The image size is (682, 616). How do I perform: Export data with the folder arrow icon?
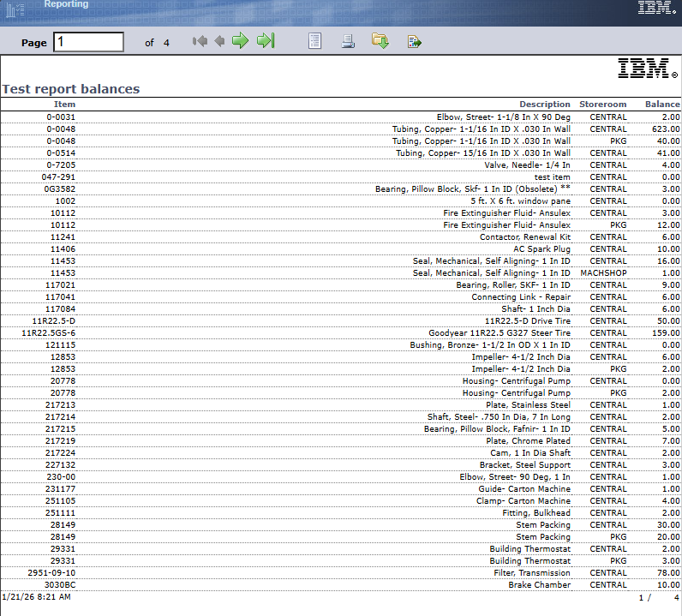380,41
